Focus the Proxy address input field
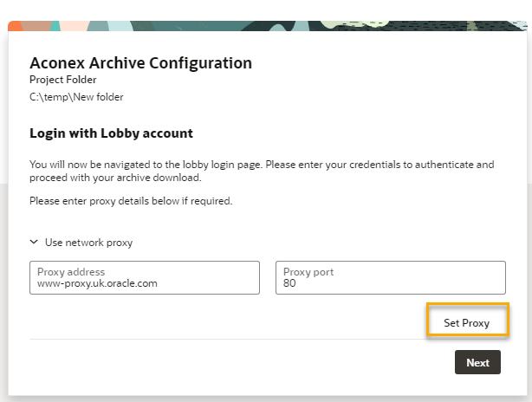Screen dimensions: 532x402 (145, 277)
